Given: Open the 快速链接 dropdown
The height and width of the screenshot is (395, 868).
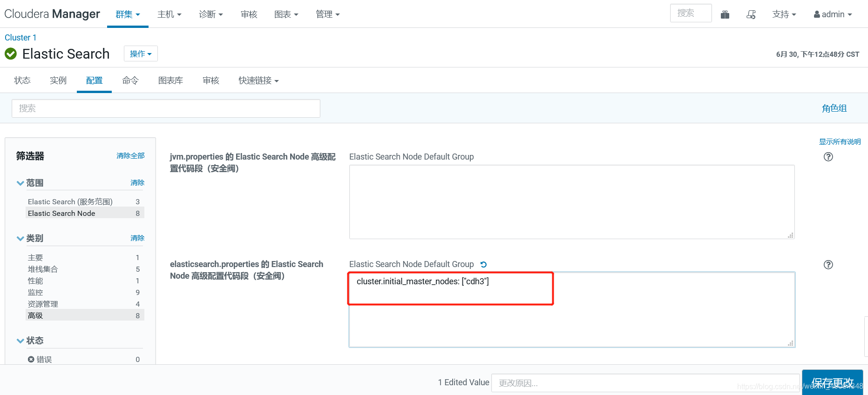Looking at the screenshot, I should [259, 80].
